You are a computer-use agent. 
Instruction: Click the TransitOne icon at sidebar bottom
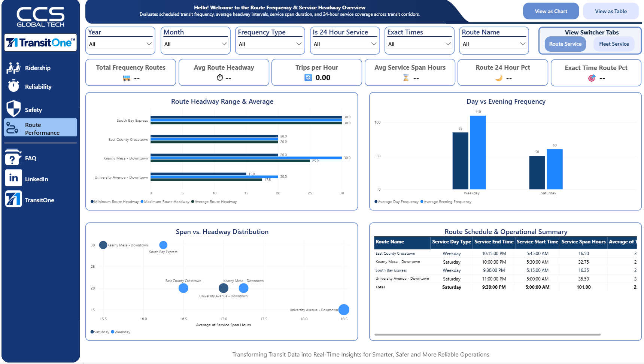point(13,199)
